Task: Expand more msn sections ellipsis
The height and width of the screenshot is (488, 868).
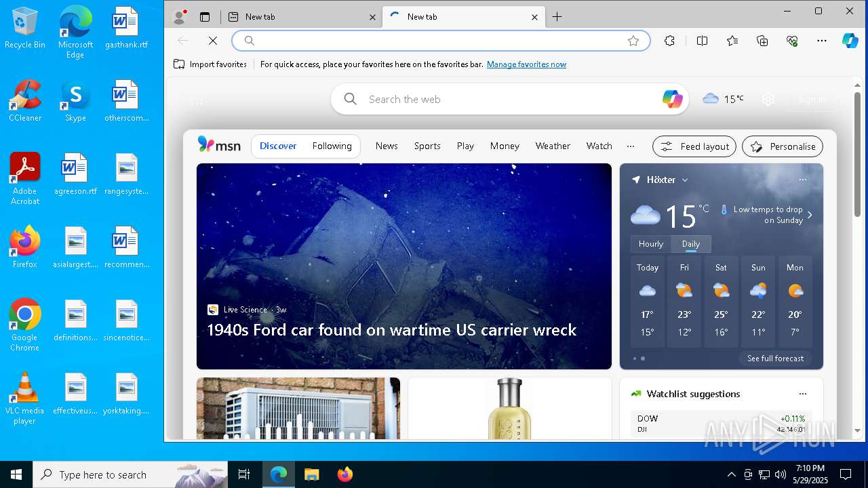Action: coord(631,146)
